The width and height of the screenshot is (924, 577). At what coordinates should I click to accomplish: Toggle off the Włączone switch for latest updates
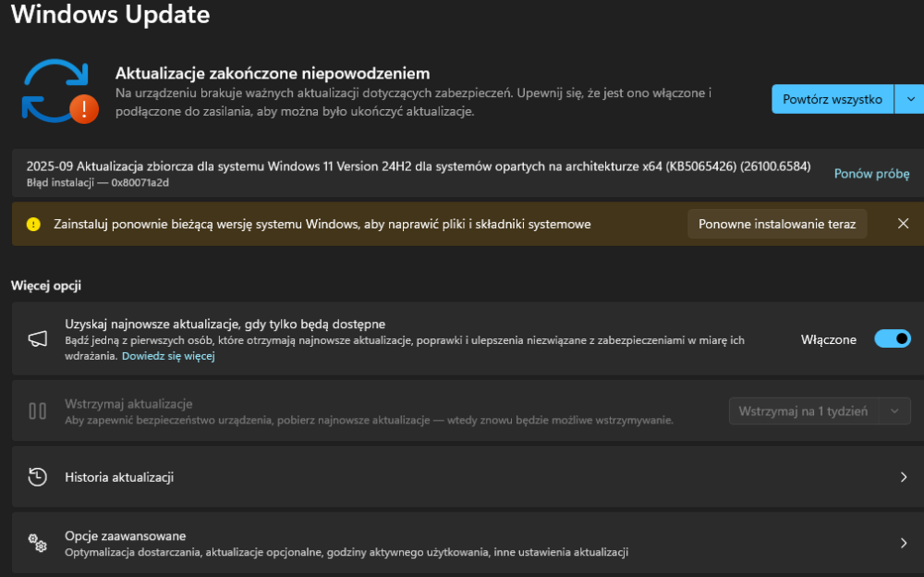pyautogui.click(x=892, y=339)
